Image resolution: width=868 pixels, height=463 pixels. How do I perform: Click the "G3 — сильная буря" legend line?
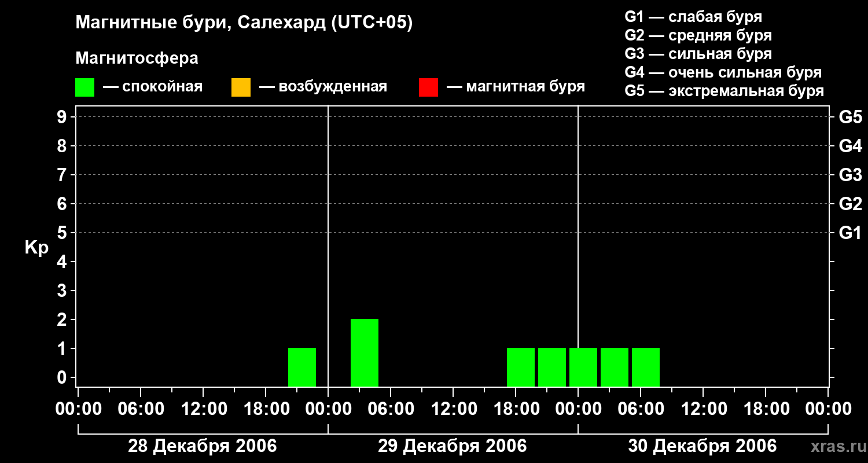698,54
